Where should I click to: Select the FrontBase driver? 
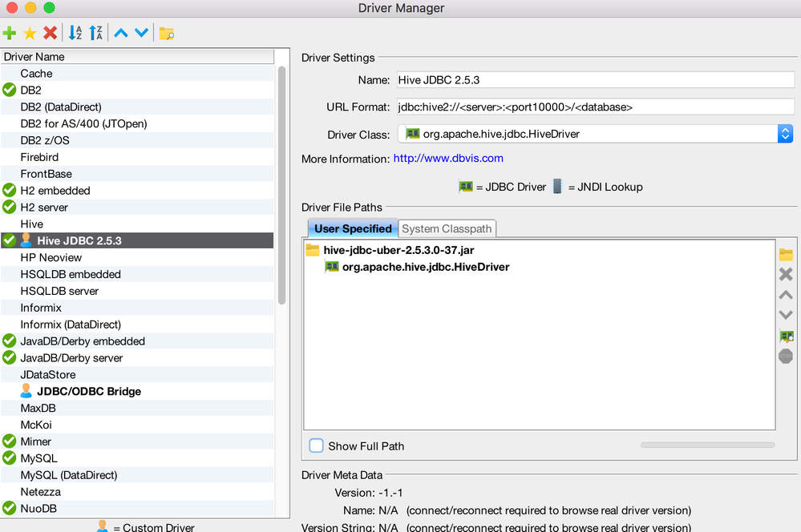tap(137, 174)
